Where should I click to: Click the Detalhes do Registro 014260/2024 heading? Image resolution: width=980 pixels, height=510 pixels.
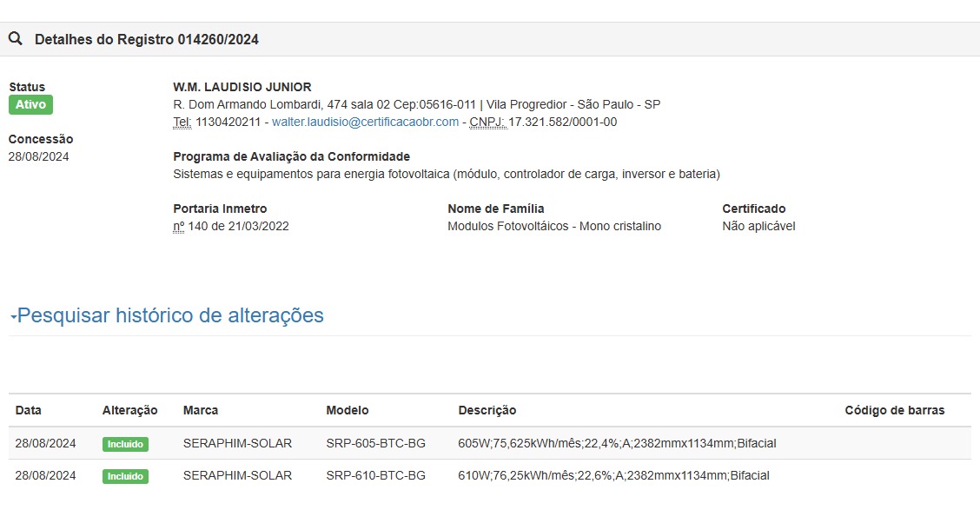(x=146, y=40)
